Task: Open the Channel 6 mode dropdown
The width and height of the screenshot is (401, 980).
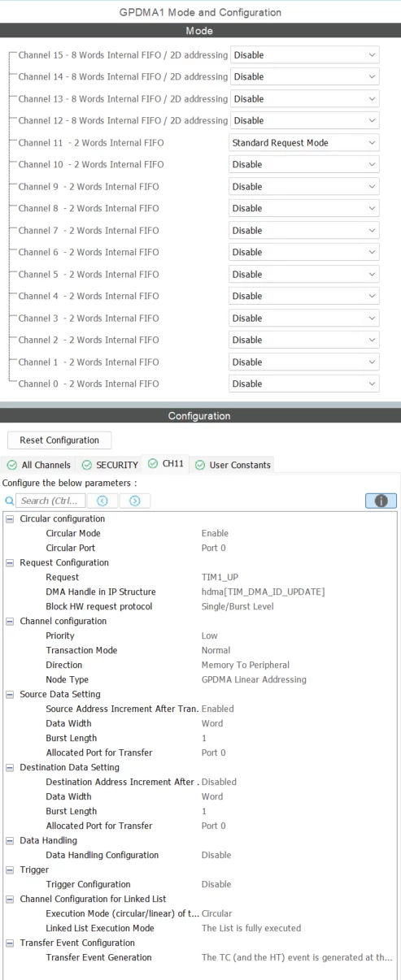Action: pos(304,252)
